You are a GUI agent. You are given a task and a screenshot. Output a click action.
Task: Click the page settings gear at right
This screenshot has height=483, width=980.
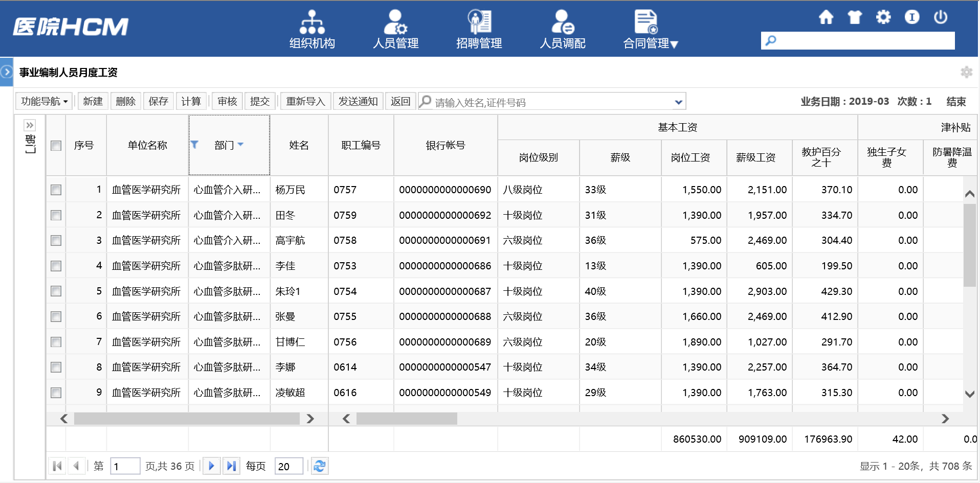(x=966, y=72)
